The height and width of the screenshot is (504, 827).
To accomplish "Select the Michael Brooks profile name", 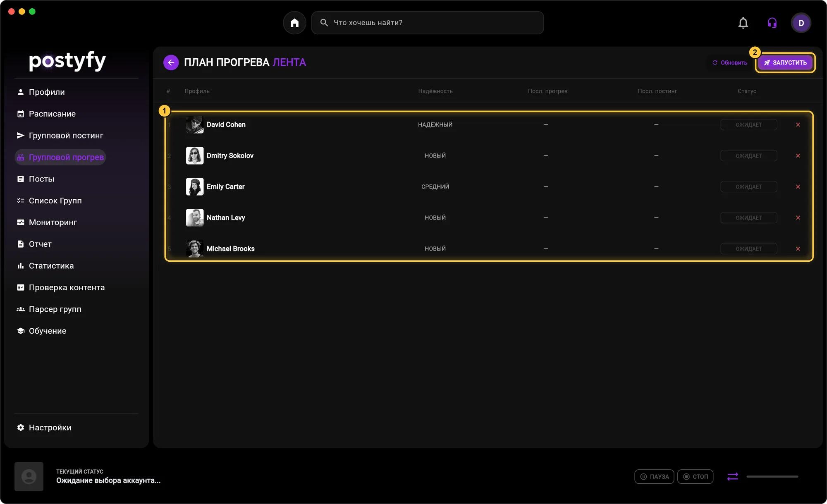I will [230, 248].
